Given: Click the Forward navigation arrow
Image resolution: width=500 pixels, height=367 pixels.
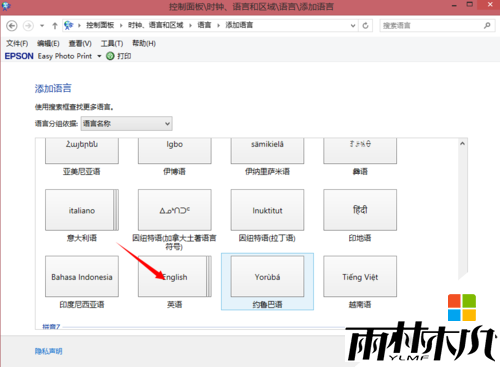Looking at the screenshot, I should coord(28,26).
